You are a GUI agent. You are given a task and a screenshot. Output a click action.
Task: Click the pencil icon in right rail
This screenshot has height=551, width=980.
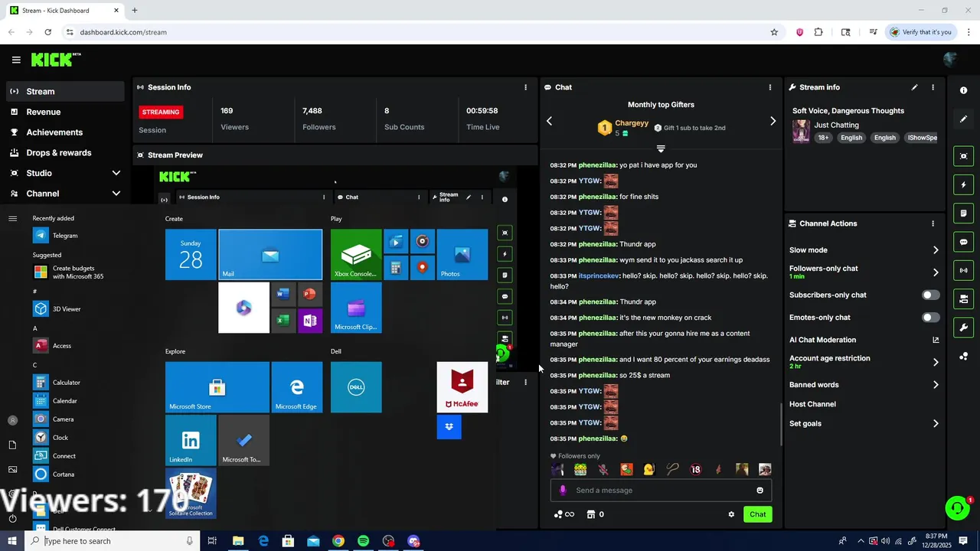click(x=963, y=119)
